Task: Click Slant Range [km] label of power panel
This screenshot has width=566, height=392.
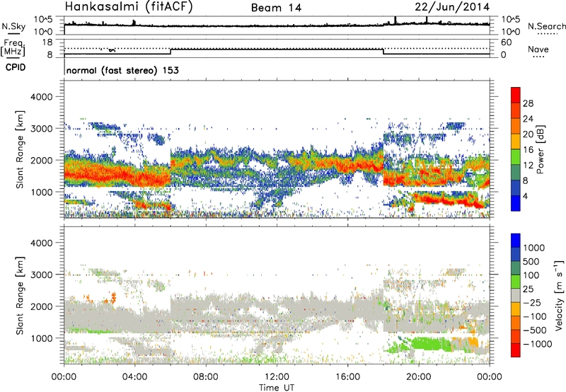Action: pyautogui.click(x=20, y=150)
